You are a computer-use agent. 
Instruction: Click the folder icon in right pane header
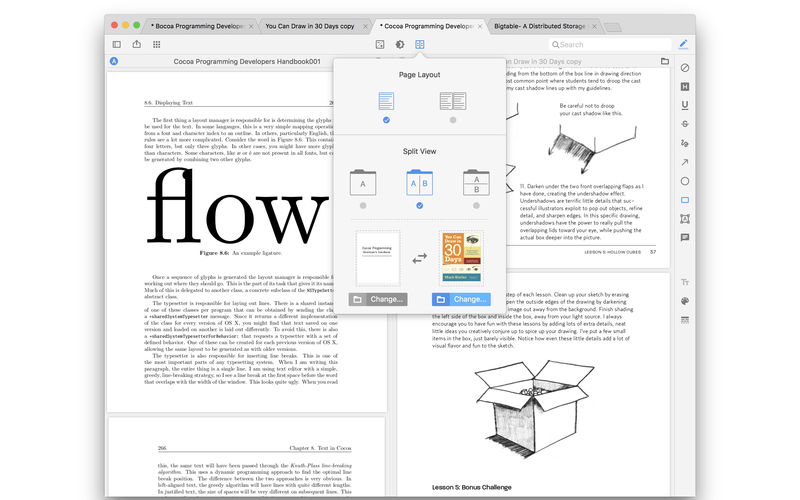(x=665, y=61)
